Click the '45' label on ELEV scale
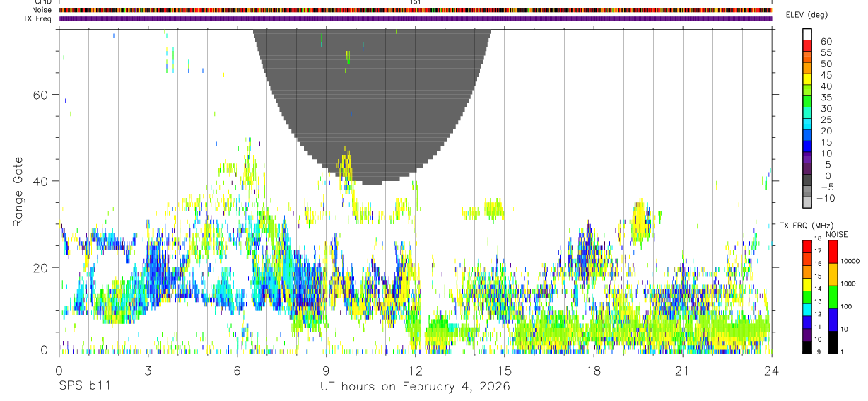The height and width of the screenshot is (401, 868). (x=826, y=75)
